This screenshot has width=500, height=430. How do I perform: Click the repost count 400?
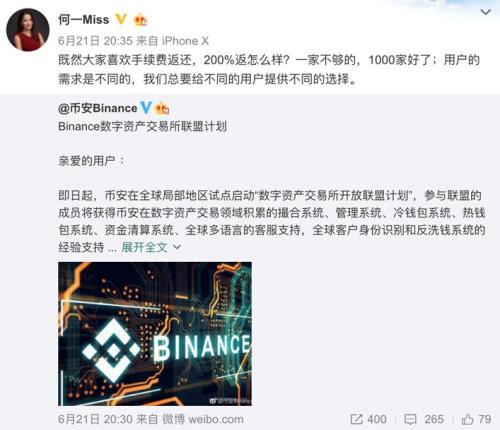pyautogui.click(x=377, y=419)
